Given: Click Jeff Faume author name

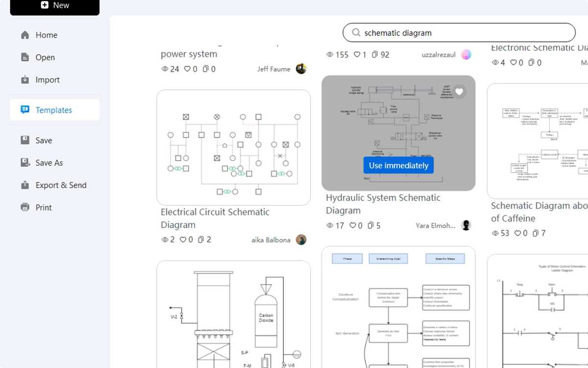Looking at the screenshot, I should coord(274,69).
